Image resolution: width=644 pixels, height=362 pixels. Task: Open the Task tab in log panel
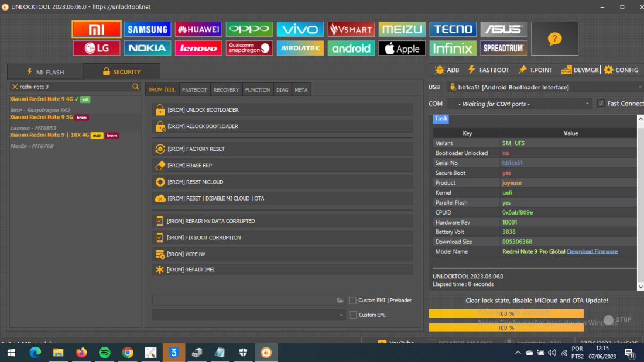(441, 119)
